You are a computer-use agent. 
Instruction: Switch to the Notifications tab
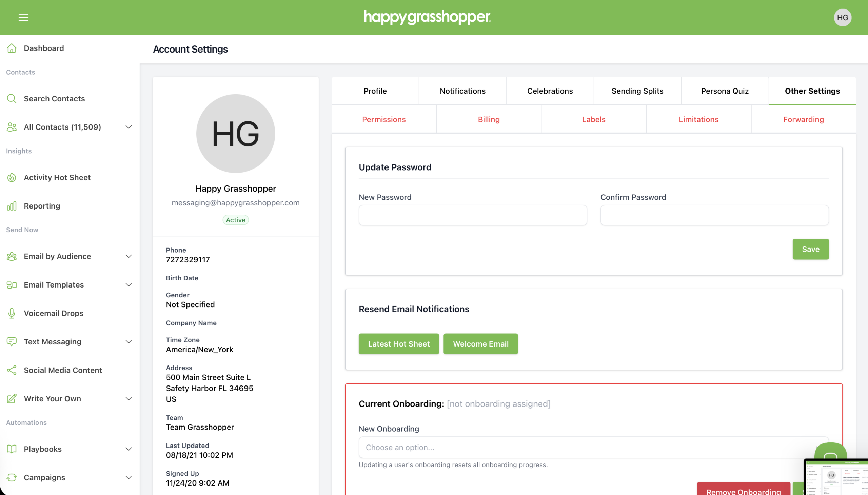(462, 91)
